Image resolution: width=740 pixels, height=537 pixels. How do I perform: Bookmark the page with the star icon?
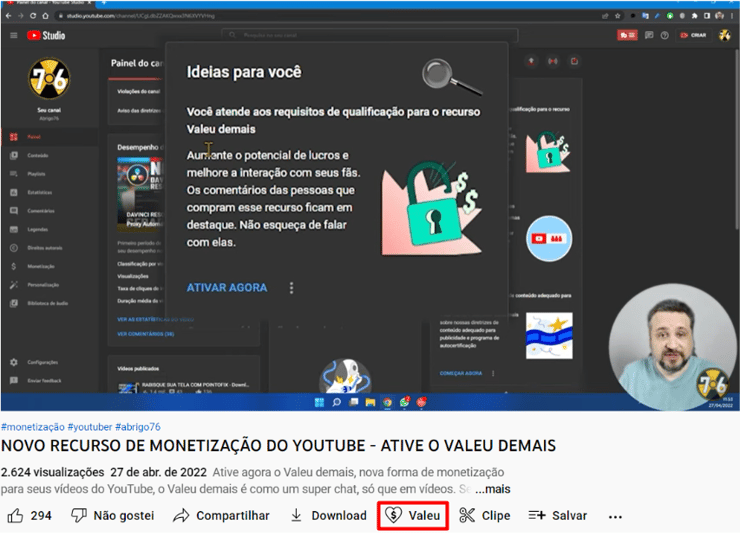[618, 16]
